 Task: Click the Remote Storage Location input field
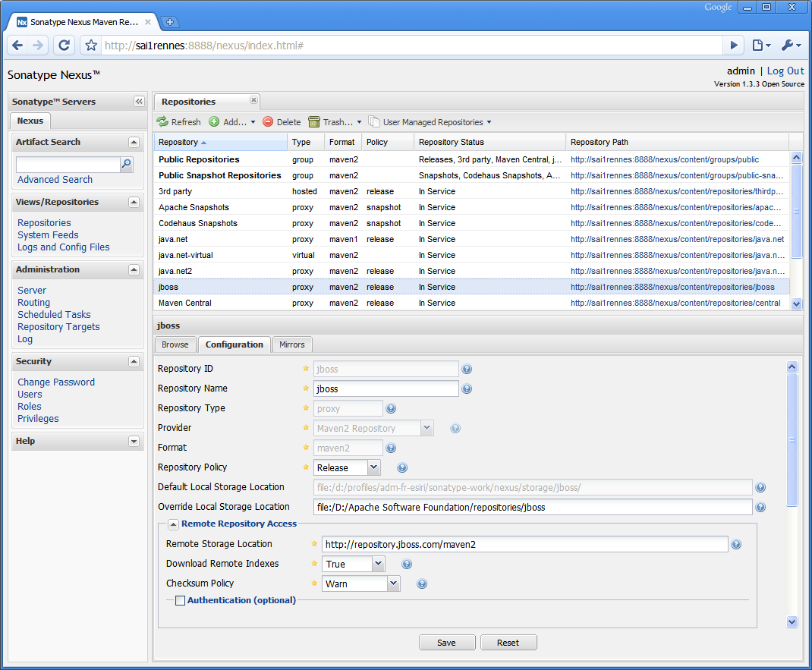coord(524,545)
